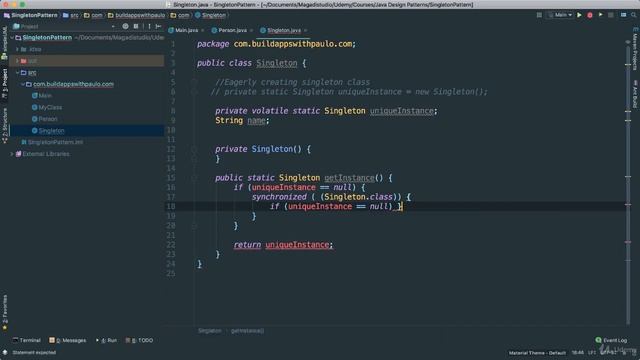Select MyClass in project tree

point(50,107)
